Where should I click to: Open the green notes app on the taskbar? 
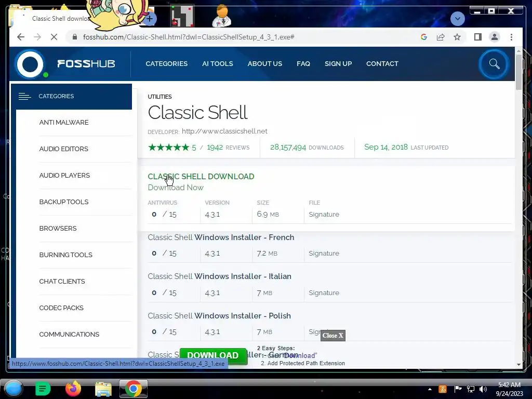click(x=43, y=389)
